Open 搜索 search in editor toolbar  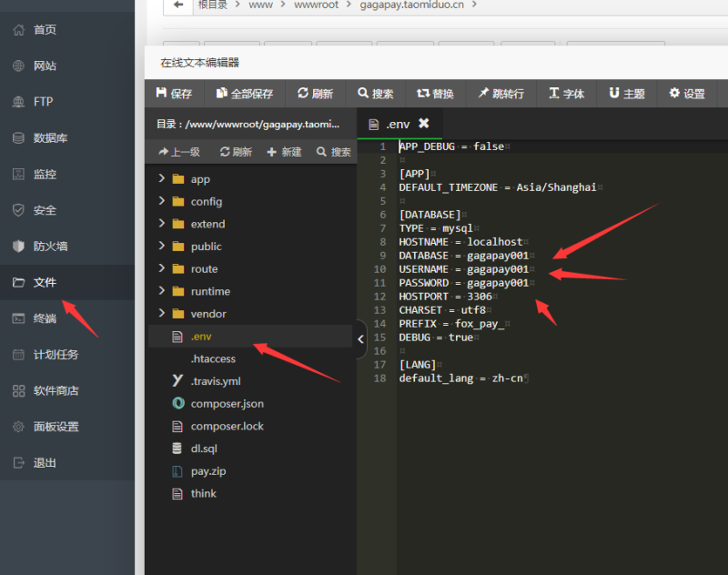click(x=376, y=94)
